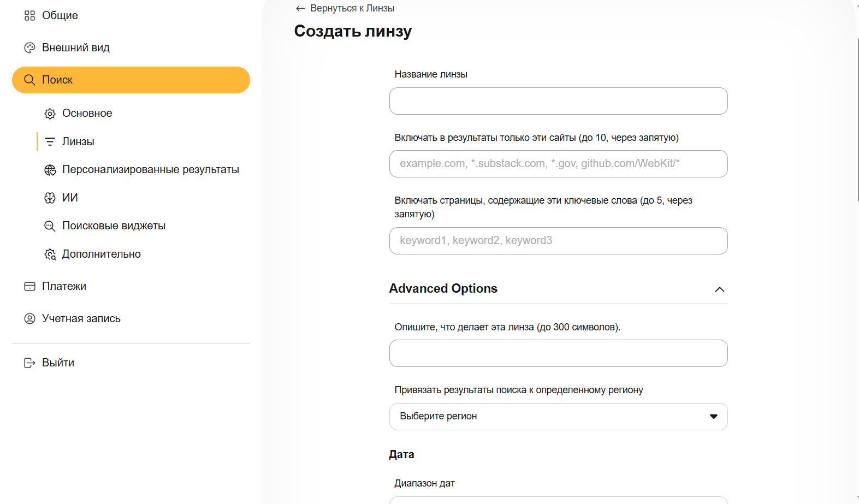Click the logout icon beside Выйти
The width and height of the screenshot is (859, 504).
click(29, 363)
